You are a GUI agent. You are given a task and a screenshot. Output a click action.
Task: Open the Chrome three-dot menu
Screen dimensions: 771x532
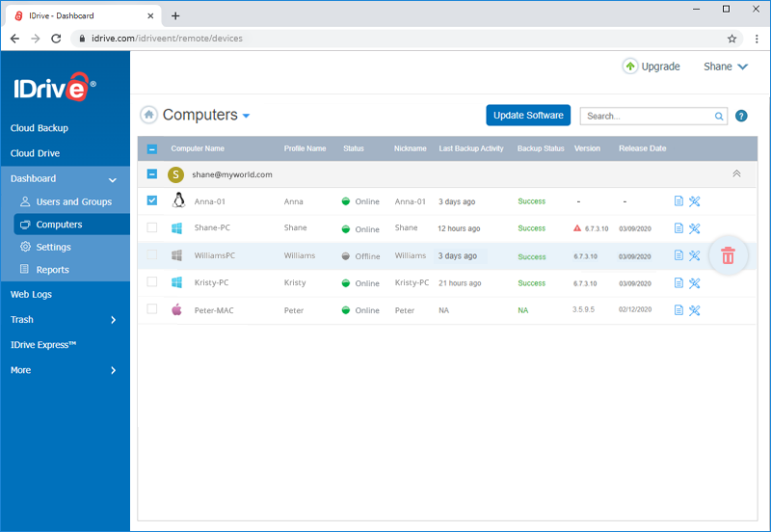[x=757, y=39]
